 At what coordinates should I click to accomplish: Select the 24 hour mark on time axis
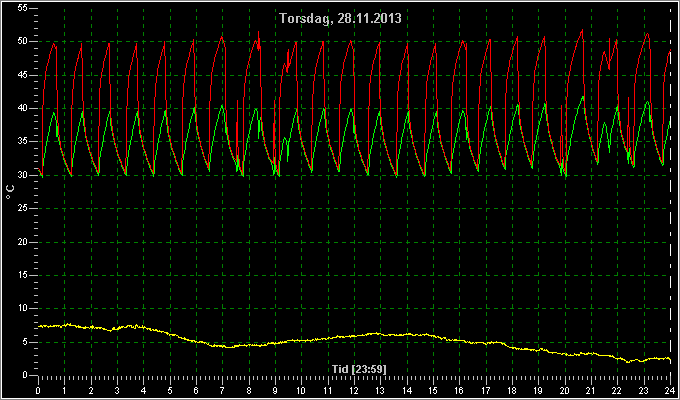[670, 390]
